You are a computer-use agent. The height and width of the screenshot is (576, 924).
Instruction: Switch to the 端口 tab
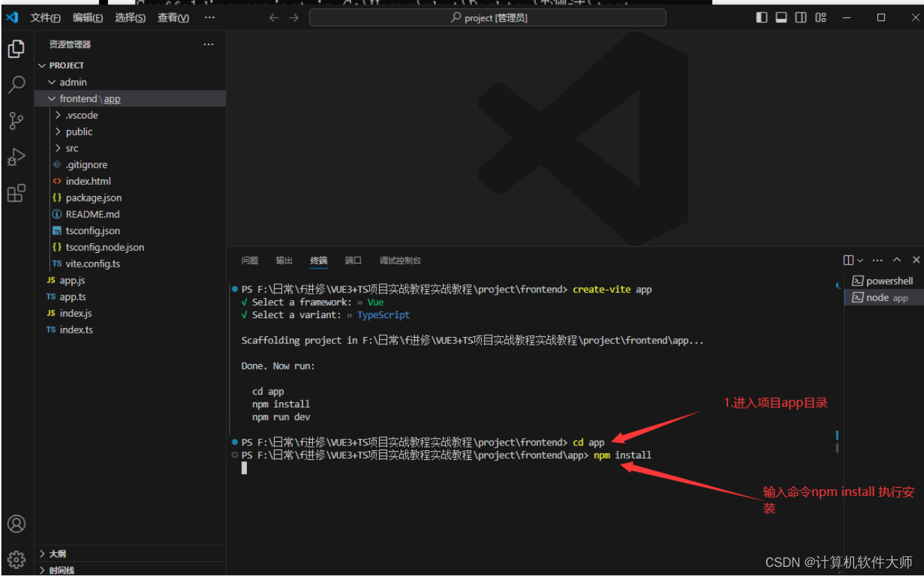coord(353,261)
